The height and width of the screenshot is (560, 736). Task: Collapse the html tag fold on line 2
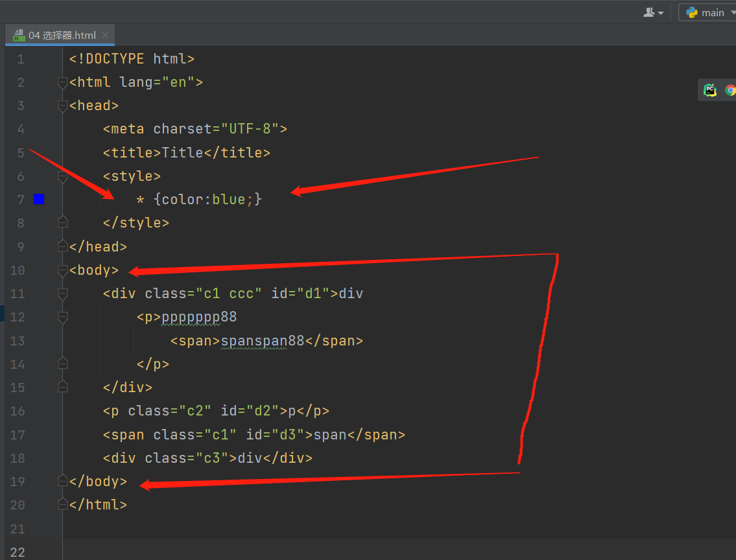[62, 82]
